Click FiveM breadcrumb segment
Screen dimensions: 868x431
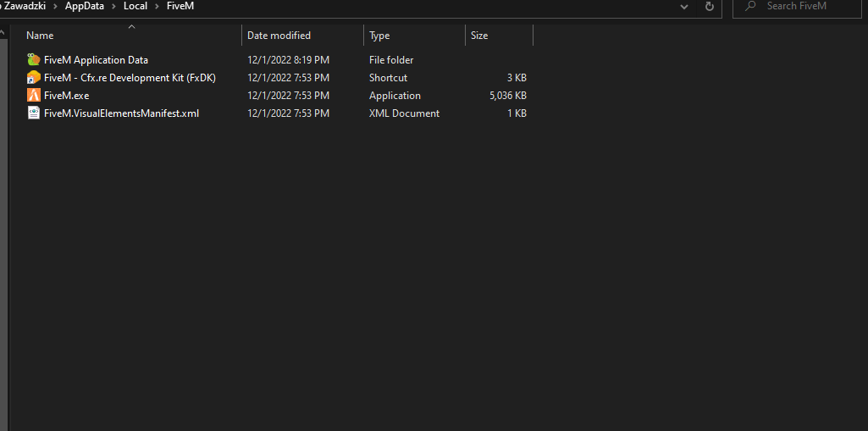[180, 7]
